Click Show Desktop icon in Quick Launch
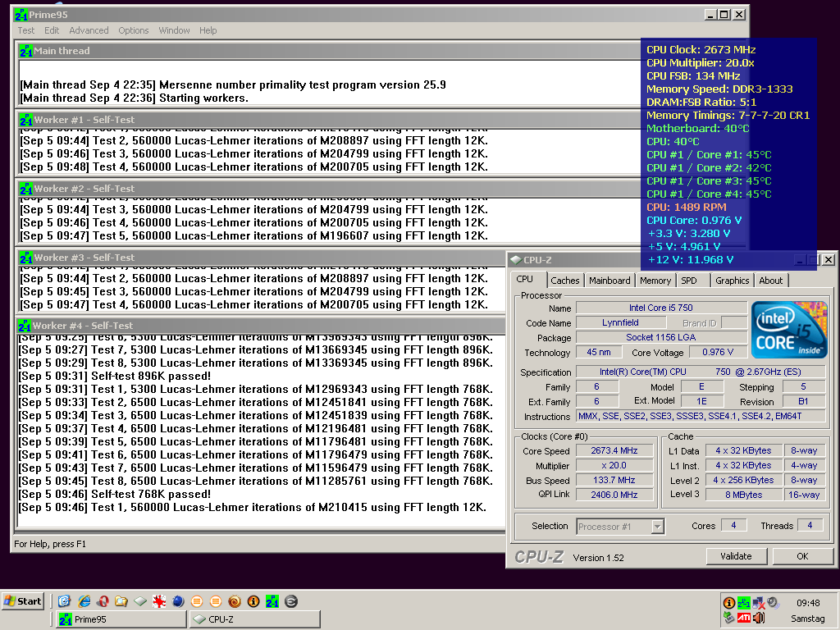The width and height of the screenshot is (840, 630). click(x=64, y=601)
